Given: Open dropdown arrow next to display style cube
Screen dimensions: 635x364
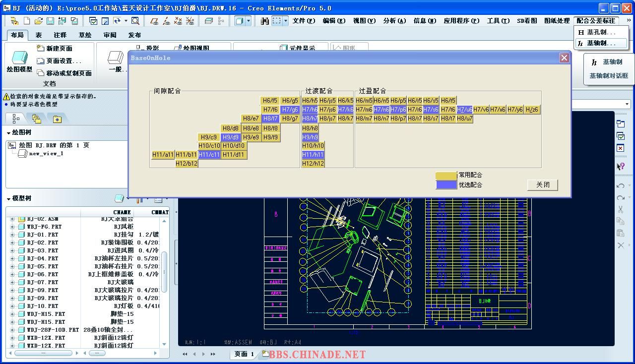Looking at the screenshot, I should pyautogui.click(x=249, y=21).
